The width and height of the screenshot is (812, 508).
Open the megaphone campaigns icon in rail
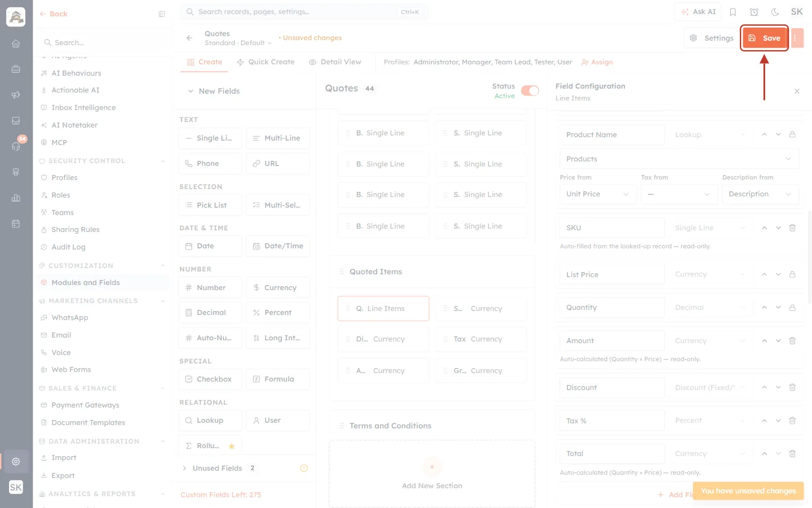(16, 95)
